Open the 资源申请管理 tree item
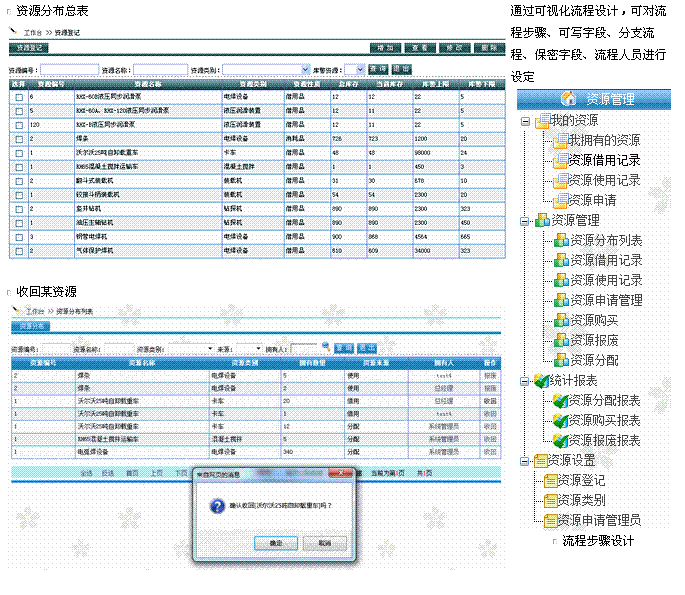This screenshot has height=595, width=685. [606, 300]
